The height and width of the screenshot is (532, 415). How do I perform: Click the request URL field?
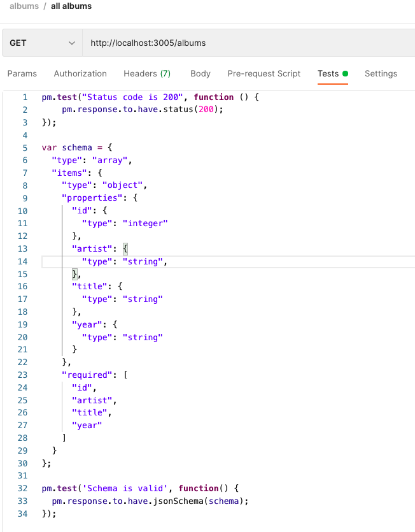[248, 43]
